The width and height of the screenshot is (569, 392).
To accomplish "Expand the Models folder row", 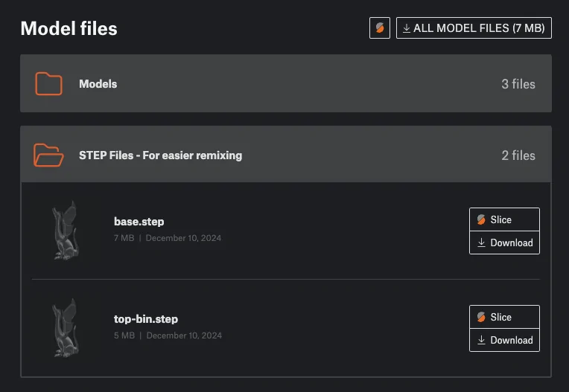I will [286, 83].
